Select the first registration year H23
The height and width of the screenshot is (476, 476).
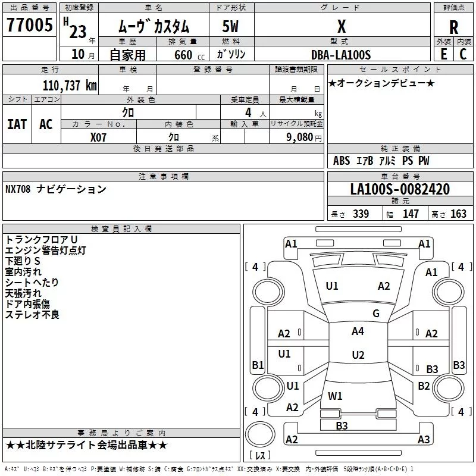[75, 28]
